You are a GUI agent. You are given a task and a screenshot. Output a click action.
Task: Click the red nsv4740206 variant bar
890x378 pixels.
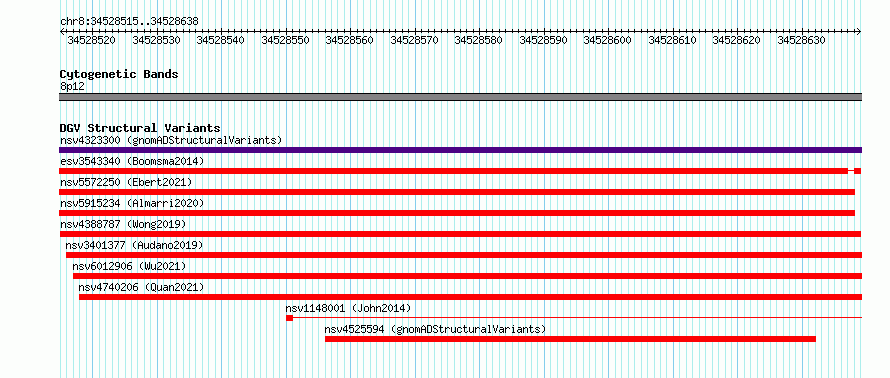pyautogui.click(x=471, y=297)
